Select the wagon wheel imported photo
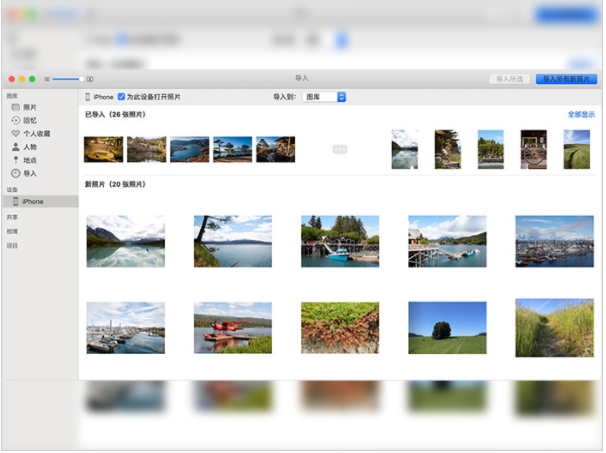This screenshot has height=453, width=606. [x=534, y=149]
